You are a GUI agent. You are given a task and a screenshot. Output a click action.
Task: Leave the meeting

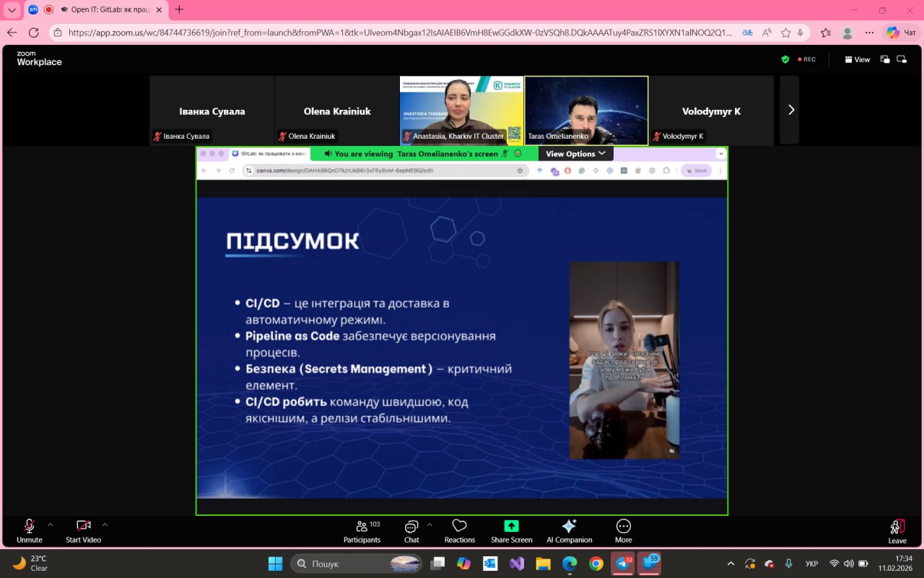point(897,531)
